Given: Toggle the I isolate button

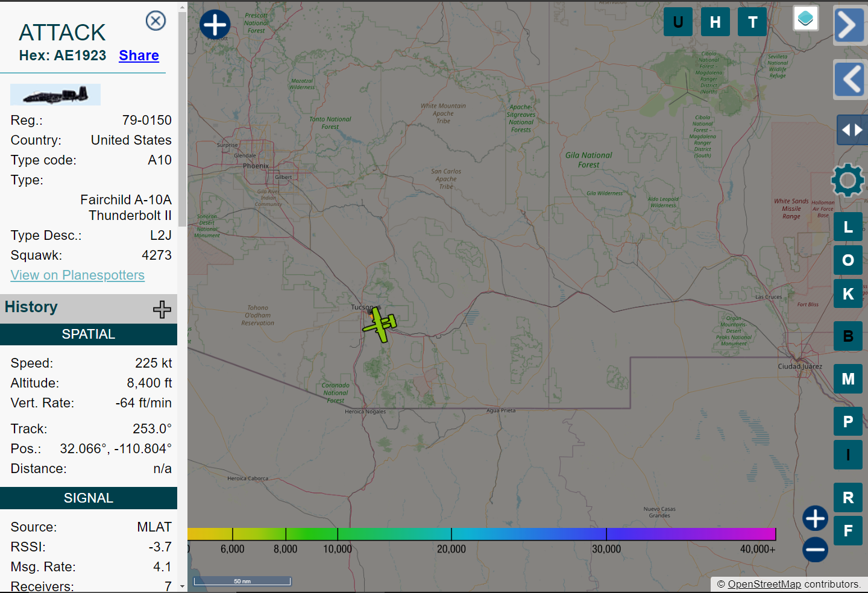Looking at the screenshot, I should (848, 455).
